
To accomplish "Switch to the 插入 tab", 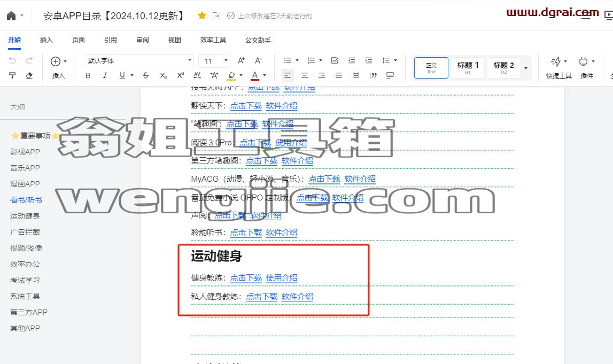I will [x=46, y=40].
